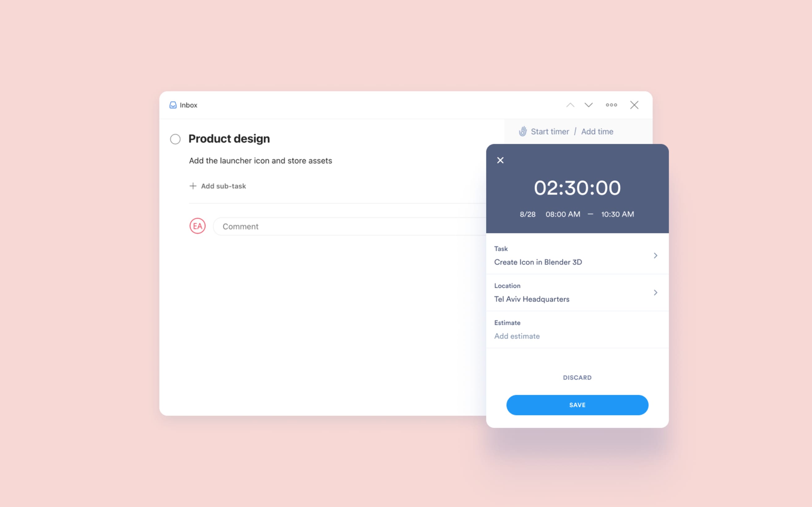Viewport: 812px width, 507px height.
Task: Expand the Task field chevron
Action: point(655,255)
